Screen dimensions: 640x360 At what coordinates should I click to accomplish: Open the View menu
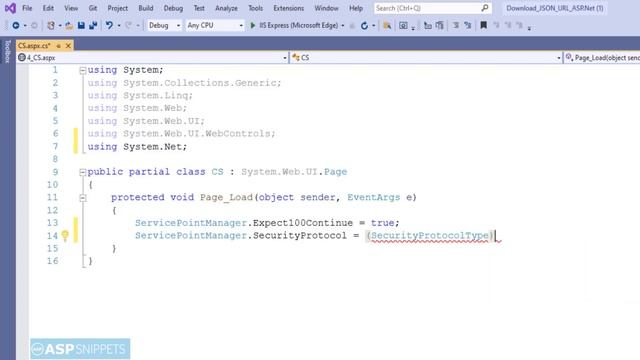(71, 8)
